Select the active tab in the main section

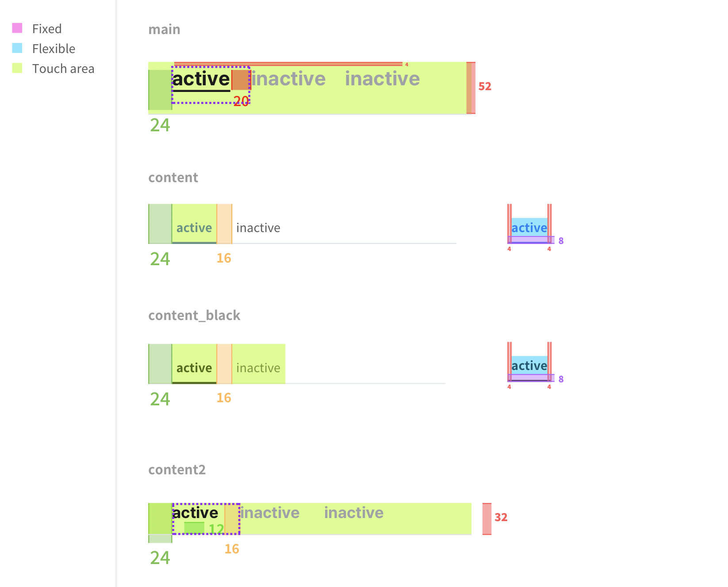pos(201,79)
